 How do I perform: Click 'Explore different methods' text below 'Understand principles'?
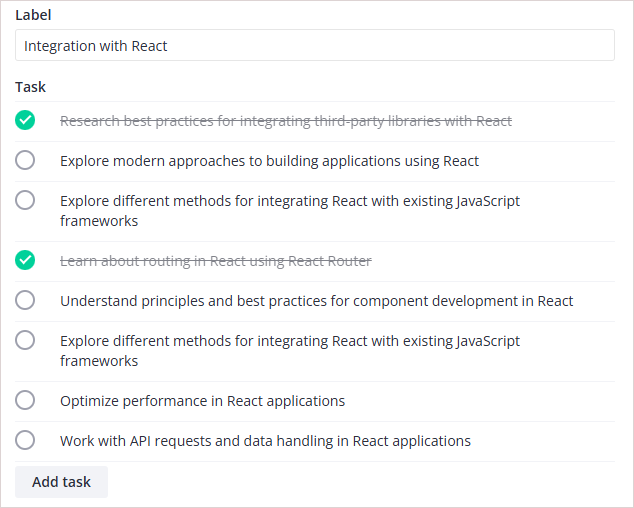click(x=290, y=351)
